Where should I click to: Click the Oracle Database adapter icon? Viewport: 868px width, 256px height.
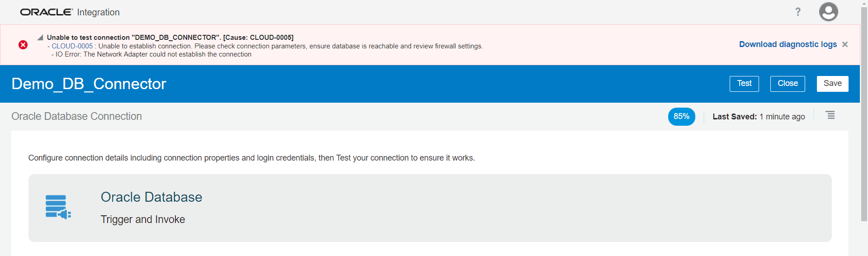tap(58, 207)
